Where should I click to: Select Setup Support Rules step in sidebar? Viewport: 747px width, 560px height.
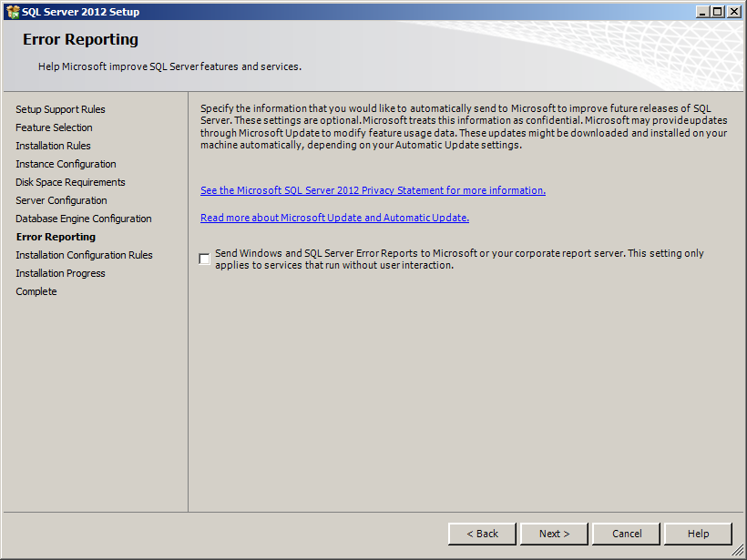60,109
